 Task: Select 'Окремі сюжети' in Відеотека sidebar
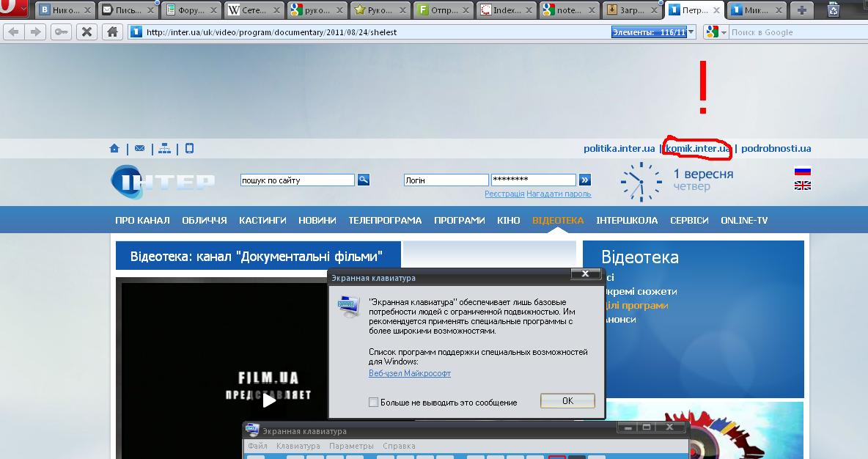[641, 292]
